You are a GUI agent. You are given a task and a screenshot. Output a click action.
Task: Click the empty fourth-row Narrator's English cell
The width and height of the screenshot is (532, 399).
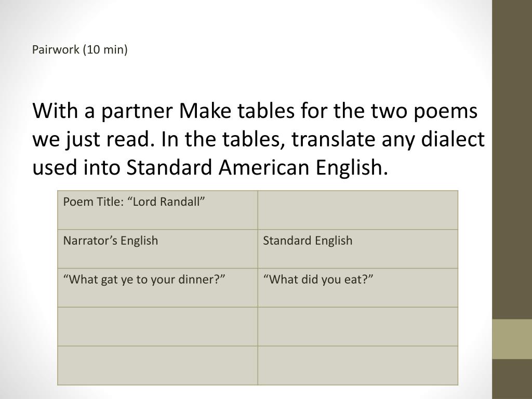157,327
